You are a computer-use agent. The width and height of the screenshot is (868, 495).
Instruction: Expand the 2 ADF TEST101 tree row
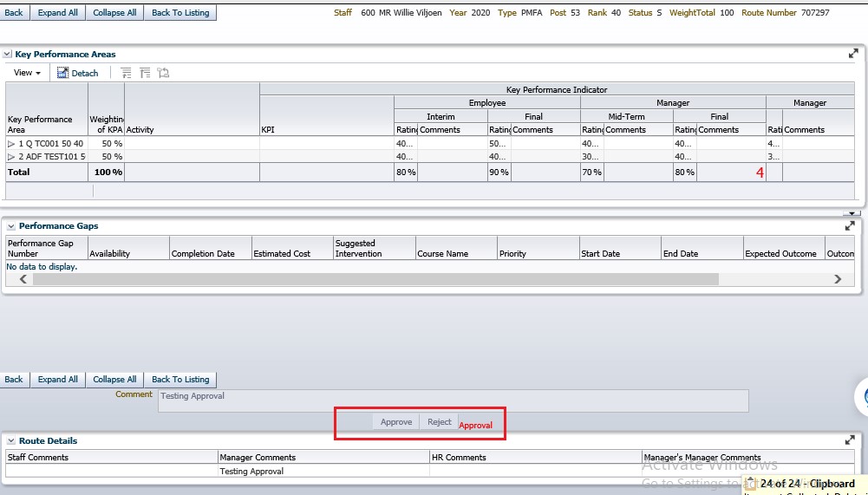[11, 157]
